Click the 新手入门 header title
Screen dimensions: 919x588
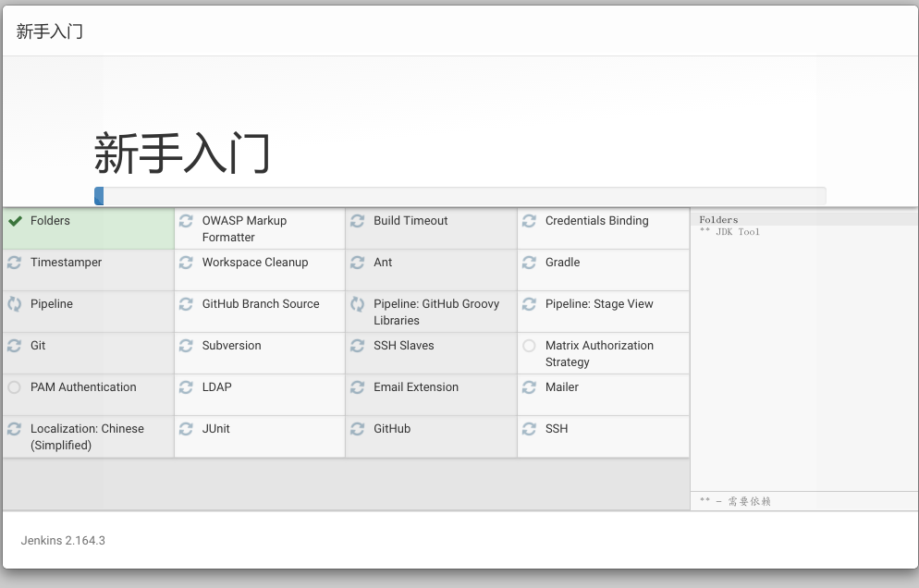coord(50,31)
